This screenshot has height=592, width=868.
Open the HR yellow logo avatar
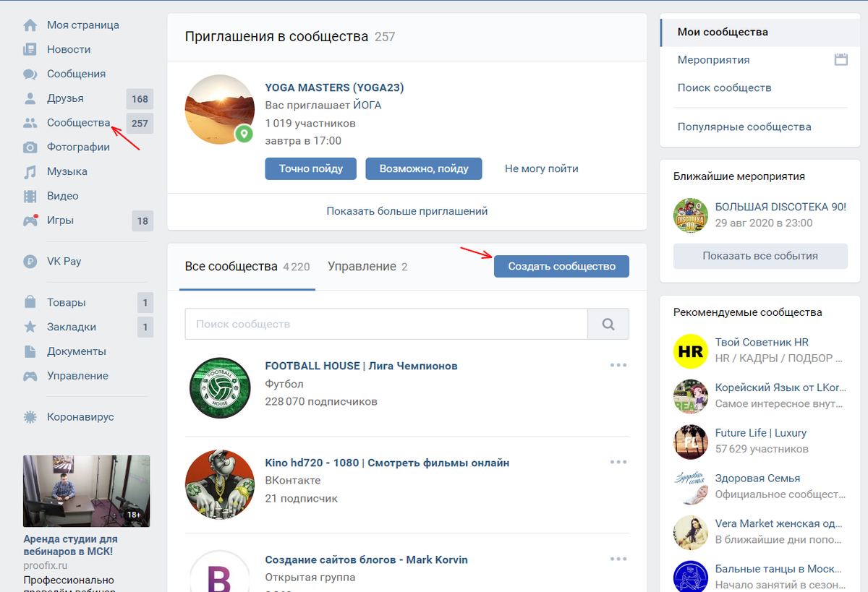691,351
